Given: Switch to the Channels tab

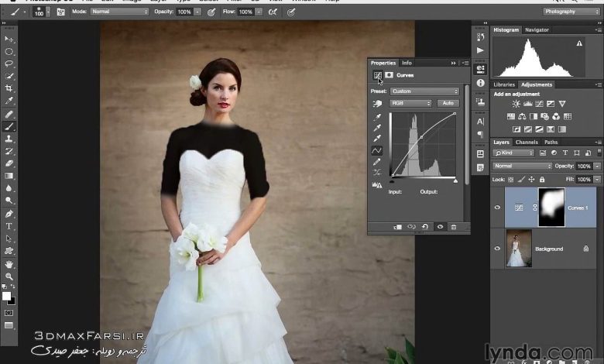Looking at the screenshot, I should [x=527, y=143].
